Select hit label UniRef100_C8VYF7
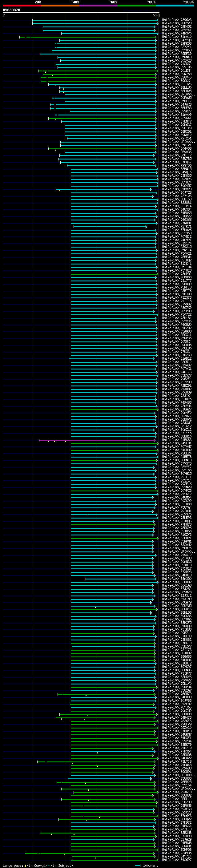Screen dimensions: 197x868 177,467
